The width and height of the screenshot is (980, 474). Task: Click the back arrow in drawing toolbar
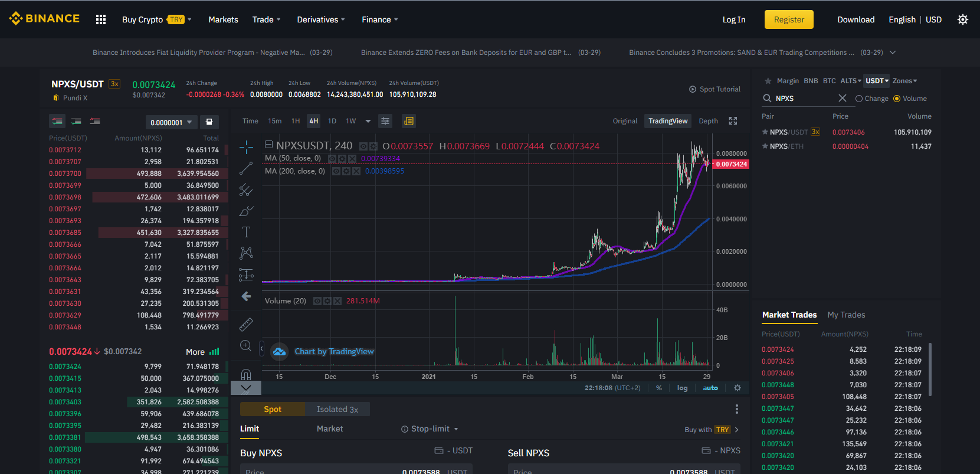[x=246, y=296]
